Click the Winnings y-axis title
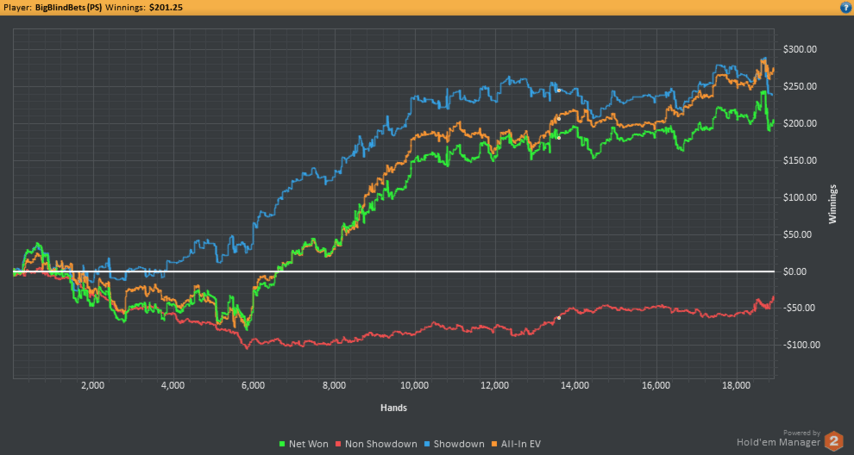 point(831,204)
